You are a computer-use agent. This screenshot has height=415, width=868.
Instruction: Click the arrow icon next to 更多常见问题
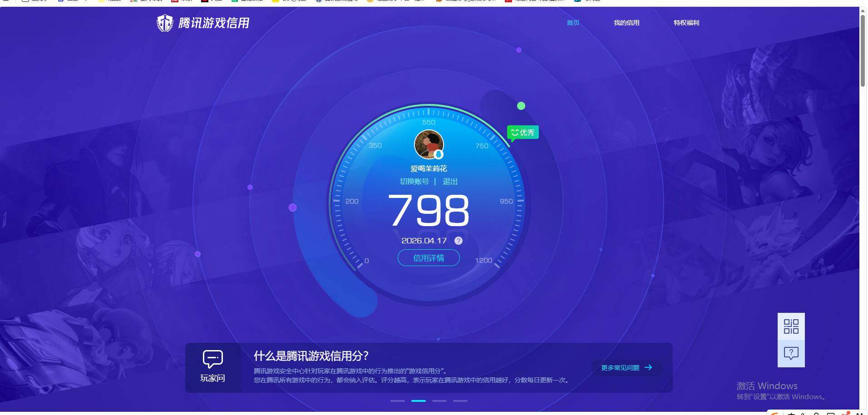[650, 367]
